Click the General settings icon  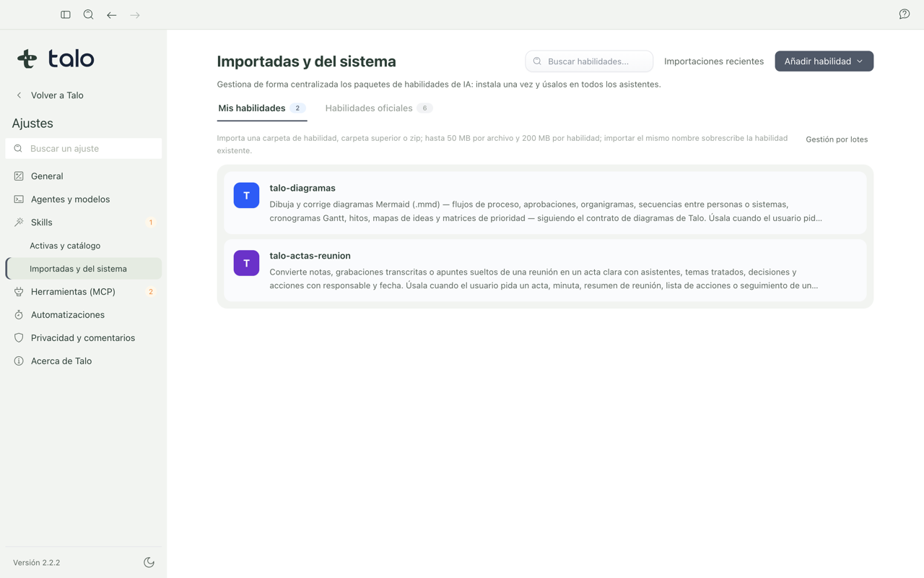(x=19, y=176)
